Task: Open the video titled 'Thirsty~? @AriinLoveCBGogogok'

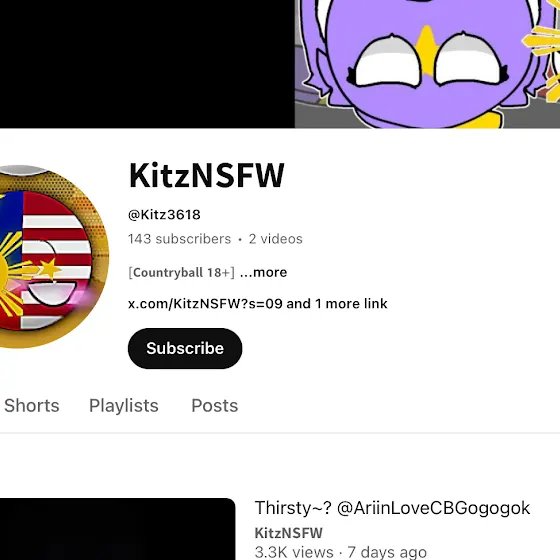Action: [x=392, y=508]
